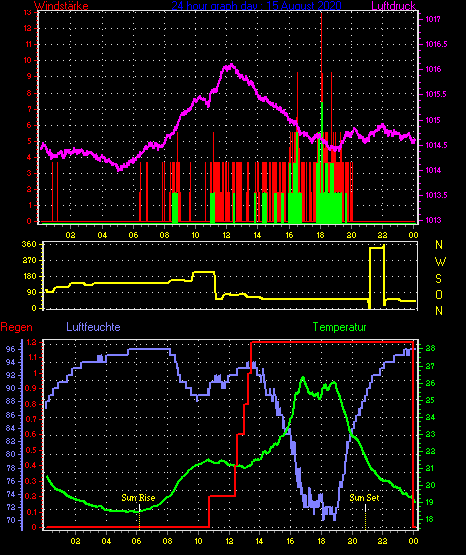The image size is (466, 555).
Task: Click the Luftdruck axis title
Action: [393, 6]
